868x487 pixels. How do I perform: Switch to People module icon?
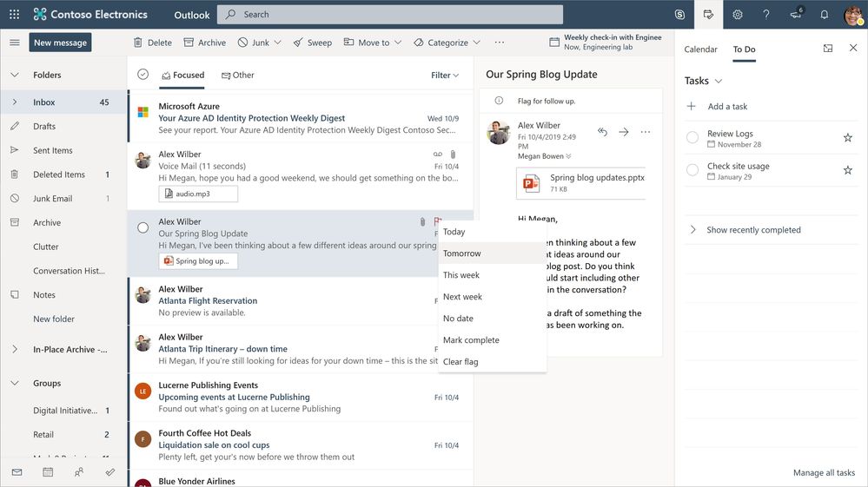(79, 472)
